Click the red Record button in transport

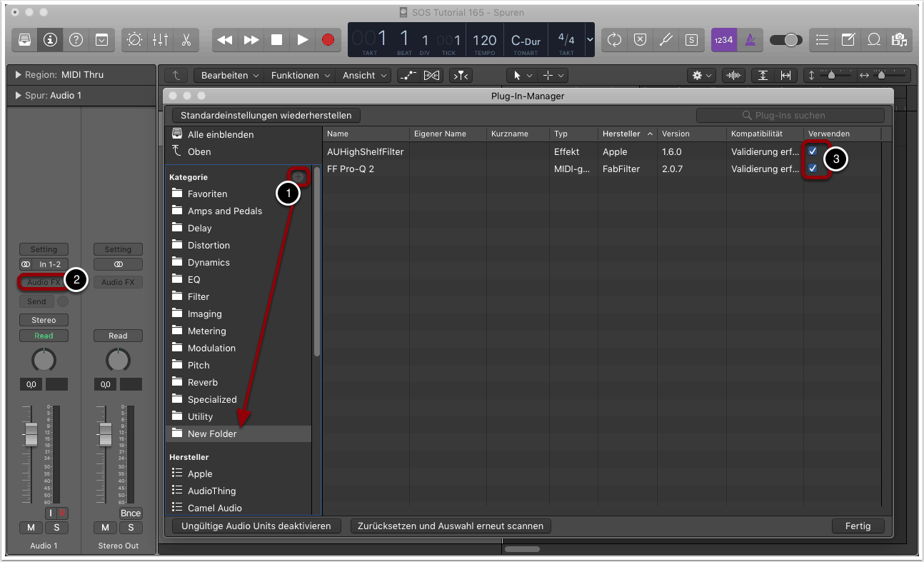click(328, 40)
